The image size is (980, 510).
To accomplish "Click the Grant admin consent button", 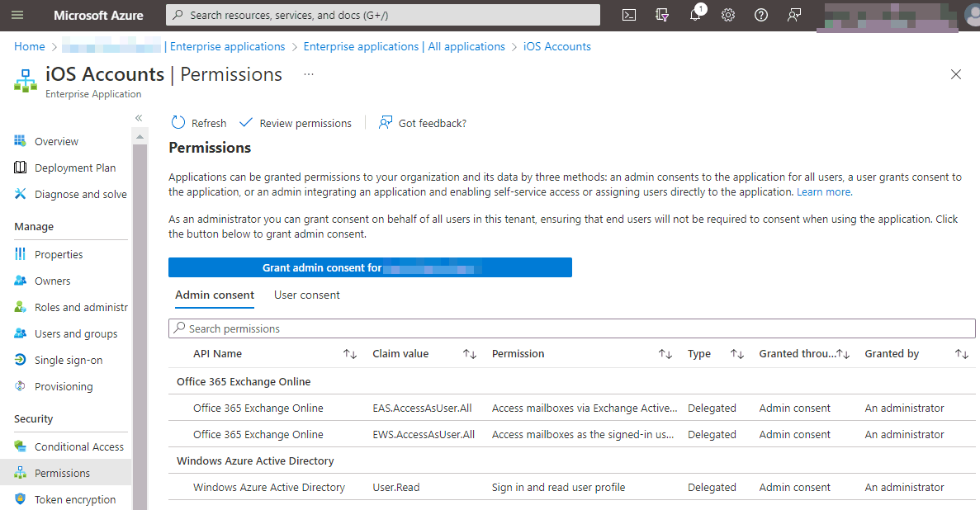I will pyautogui.click(x=370, y=267).
